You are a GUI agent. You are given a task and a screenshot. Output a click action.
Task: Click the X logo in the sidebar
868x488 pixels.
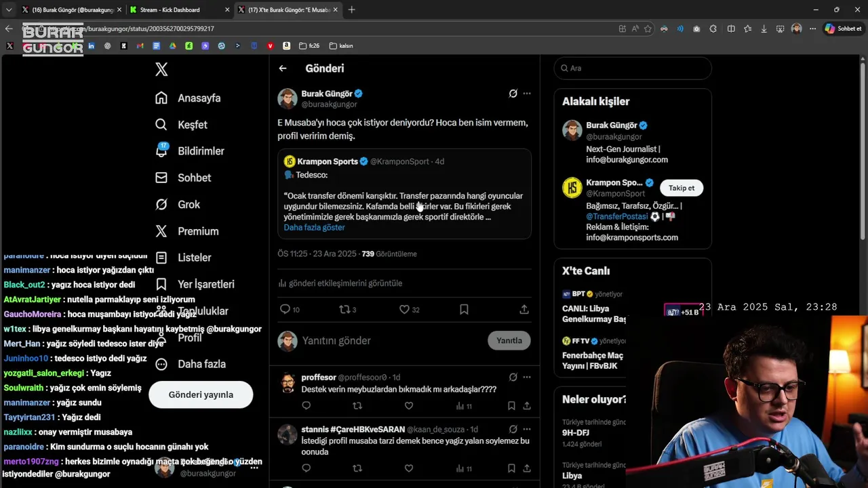tap(161, 69)
